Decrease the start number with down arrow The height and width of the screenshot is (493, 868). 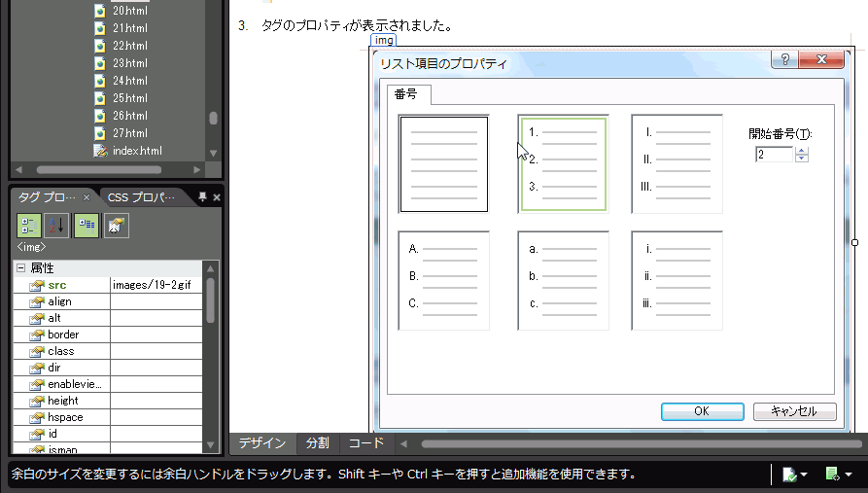click(802, 158)
